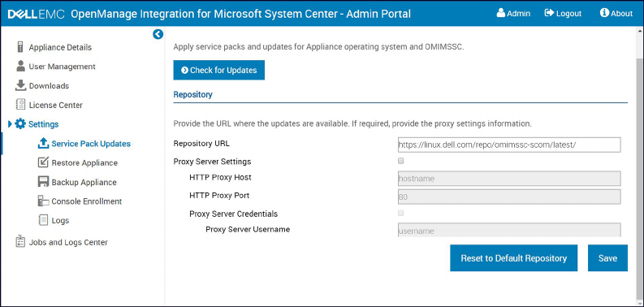Toggle the Proxy Server Credentials checkbox
644x307 pixels.
401,214
